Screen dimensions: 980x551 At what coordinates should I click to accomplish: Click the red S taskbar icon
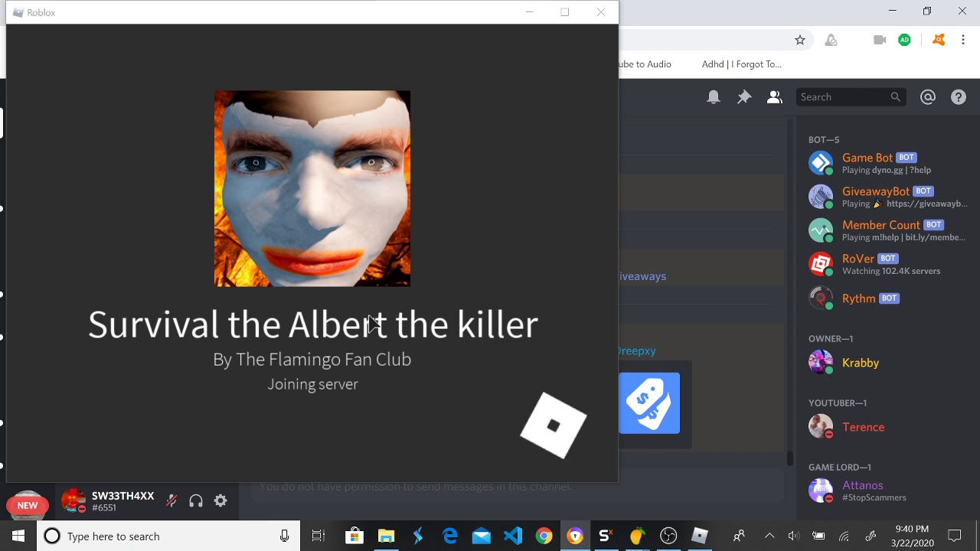(606, 536)
